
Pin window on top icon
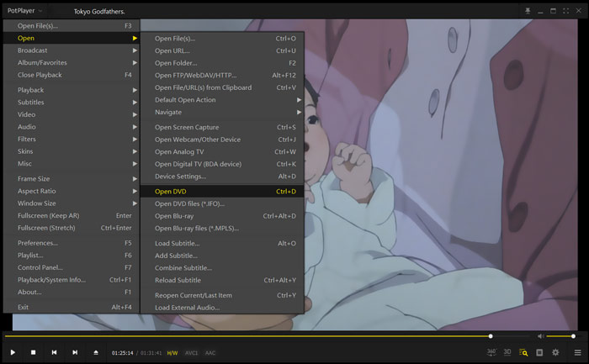click(x=528, y=11)
